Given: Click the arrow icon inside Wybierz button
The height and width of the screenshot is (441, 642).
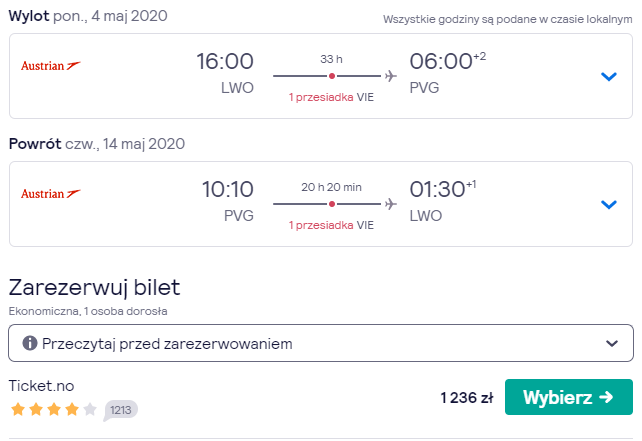Looking at the screenshot, I should pyautogui.click(x=606, y=397).
